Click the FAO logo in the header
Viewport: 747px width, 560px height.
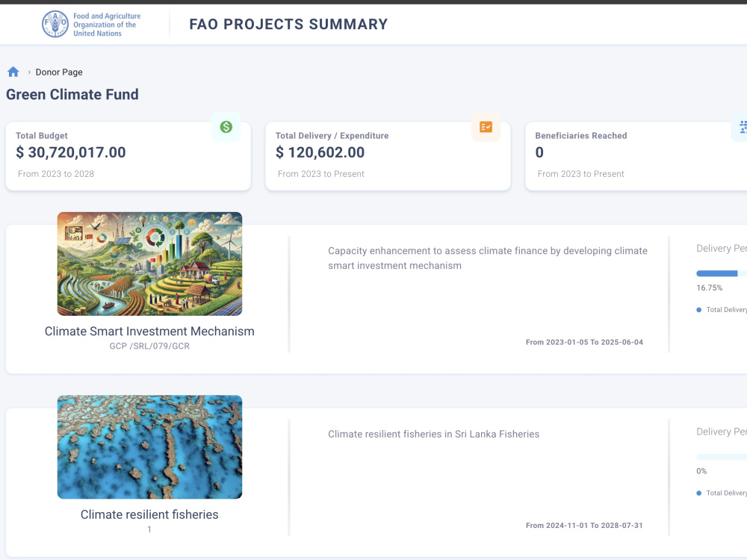coord(55,25)
